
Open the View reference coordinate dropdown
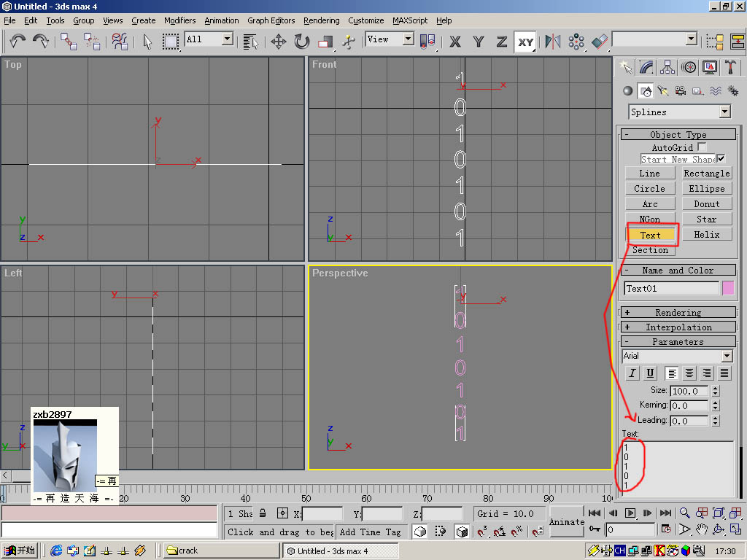[409, 39]
